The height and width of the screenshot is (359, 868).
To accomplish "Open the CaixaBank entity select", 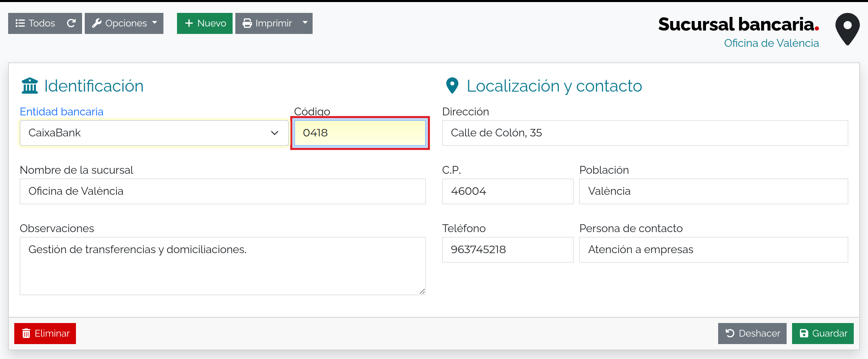I will tap(154, 133).
